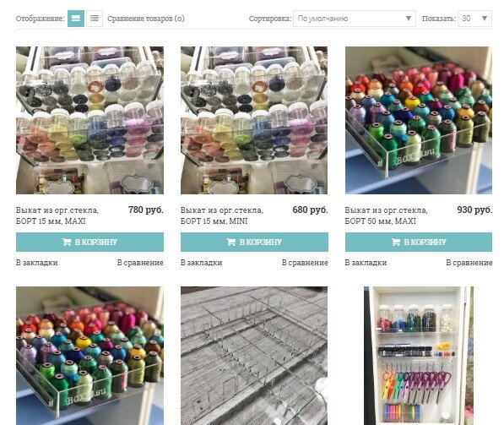Open the БОРТ 15 мм MAXI product title
The image size is (504, 425).
57,215
